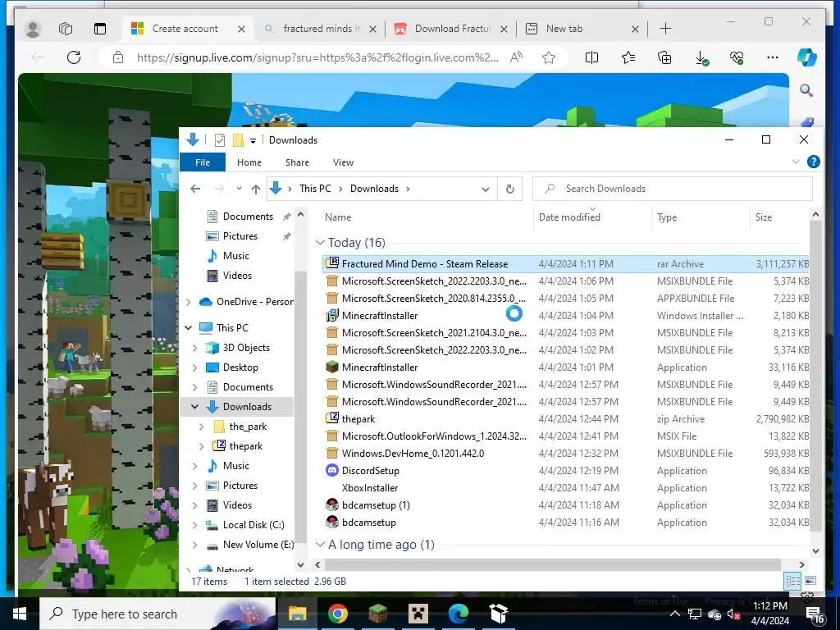This screenshot has width=840, height=630.
Task: Expand the 3D Objects tree node
Action: click(x=195, y=348)
